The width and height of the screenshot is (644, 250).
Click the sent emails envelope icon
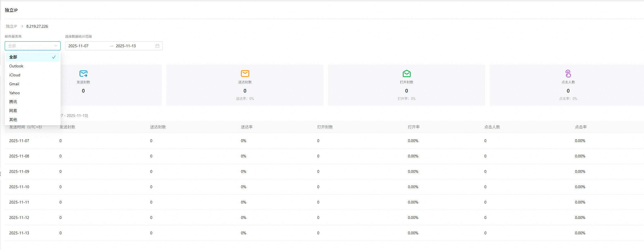(83, 74)
